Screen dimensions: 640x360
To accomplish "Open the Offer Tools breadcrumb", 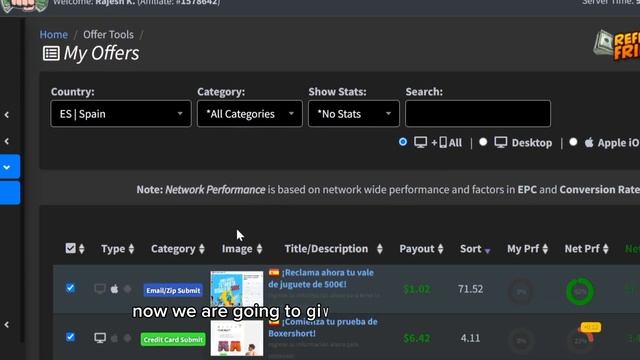I will coord(108,35).
